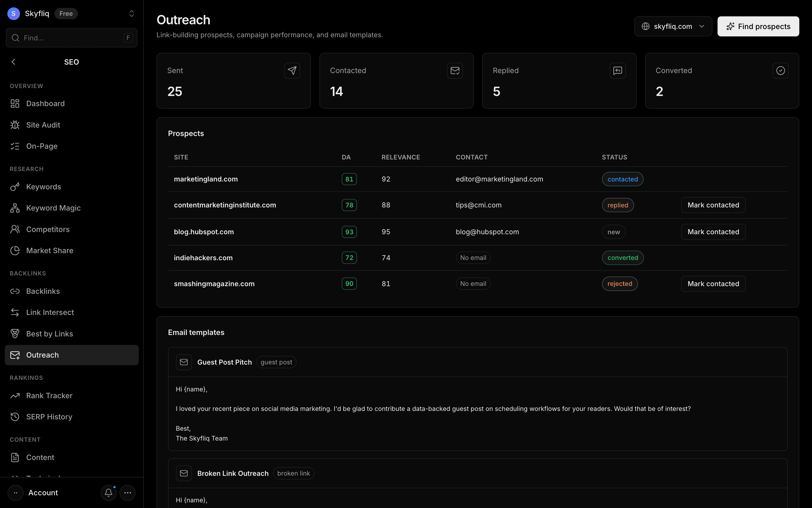This screenshot has height=508, width=812.
Task: Open notifications bell icon
Action: pyautogui.click(x=108, y=493)
